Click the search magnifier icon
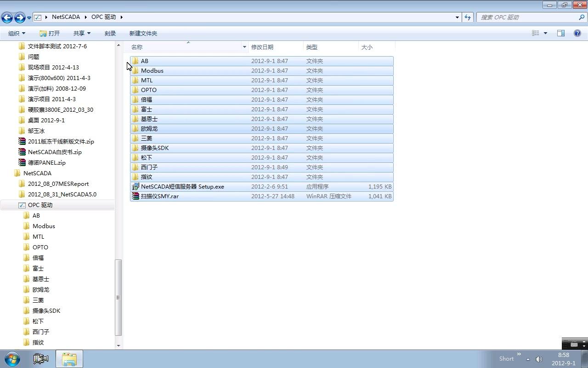 (582, 17)
